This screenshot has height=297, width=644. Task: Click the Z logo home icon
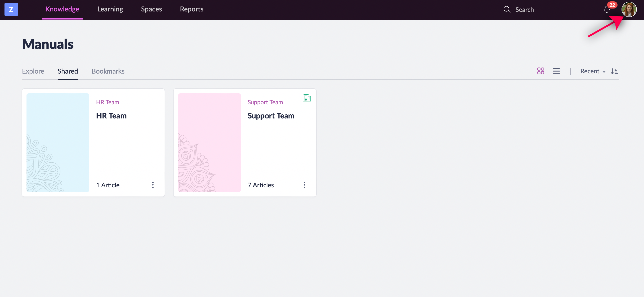tap(11, 9)
